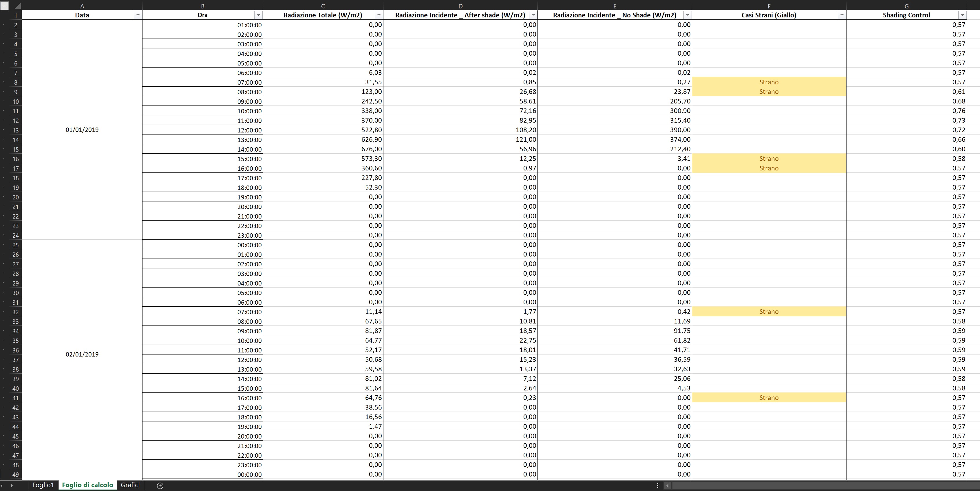Open Radiazione Incidente After shade filter
The image size is (980, 491).
click(x=533, y=15)
